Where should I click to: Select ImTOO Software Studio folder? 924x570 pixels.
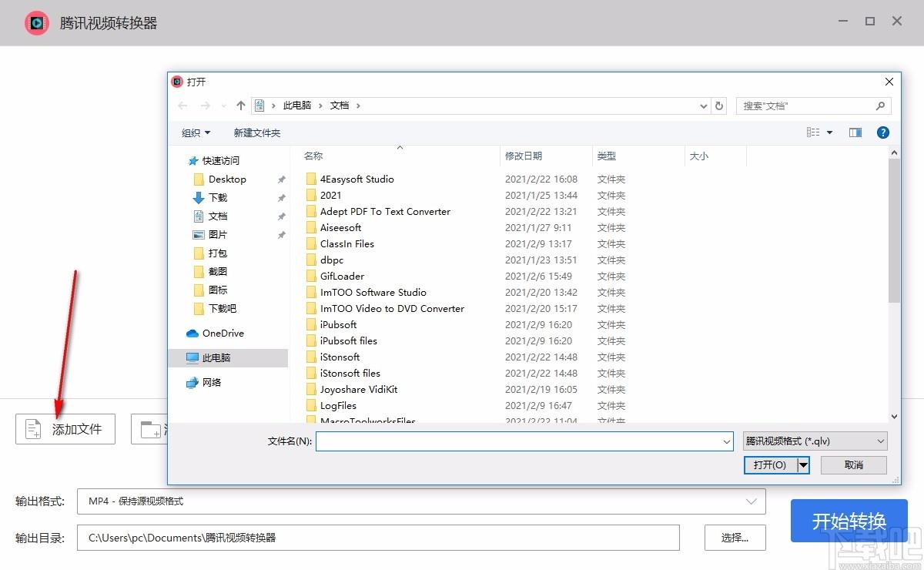tap(373, 292)
